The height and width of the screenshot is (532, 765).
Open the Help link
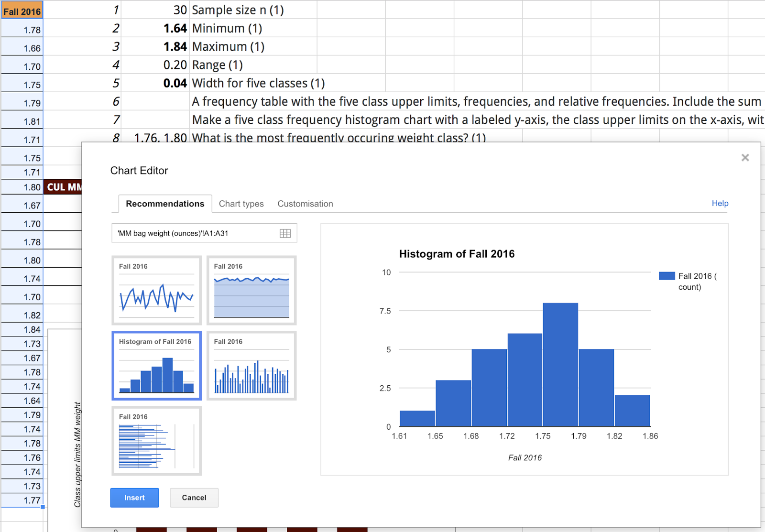(x=720, y=203)
